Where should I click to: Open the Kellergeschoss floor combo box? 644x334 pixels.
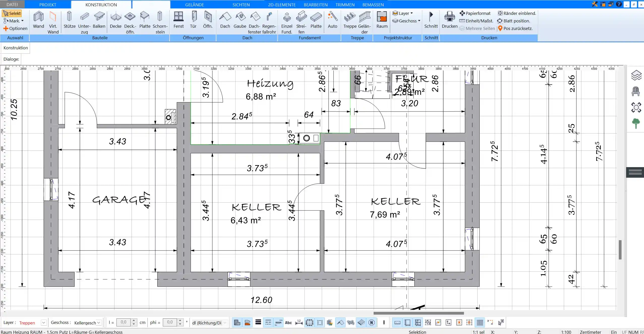[x=87, y=323]
